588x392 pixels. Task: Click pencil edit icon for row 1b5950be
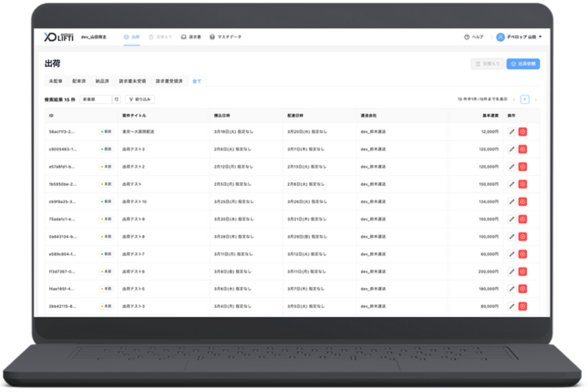512,184
